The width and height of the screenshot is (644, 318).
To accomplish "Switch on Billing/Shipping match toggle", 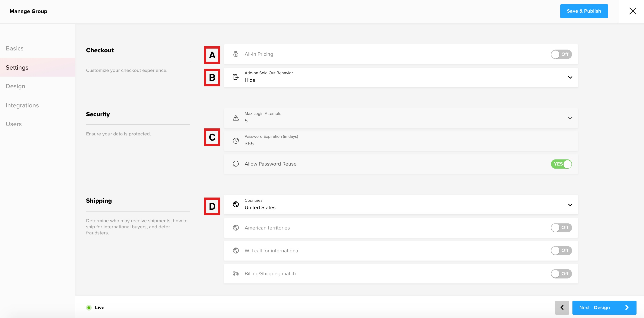I will pyautogui.click(x=561, y=274).
